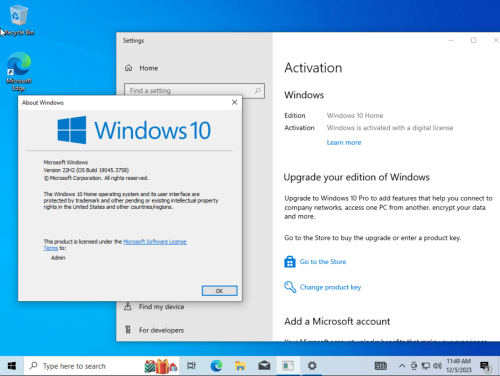Open the notification center icon
500x376 pixels.
coord(485,367)
